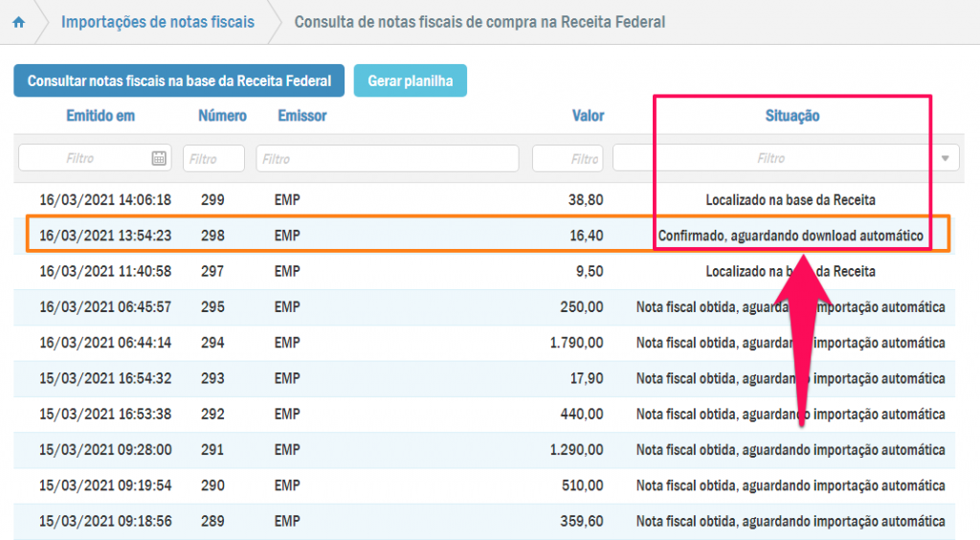Sort by Valor column header
The height and width of the screenshot is (540, 980).
tap(588, 116)
